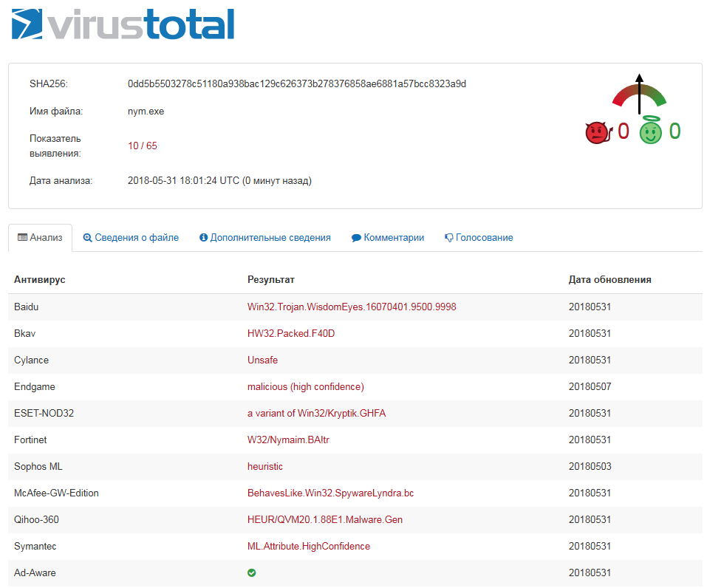Click the detection ratio 10 / 65
Viewport: 707px width, 588px height.
[143, 146]
